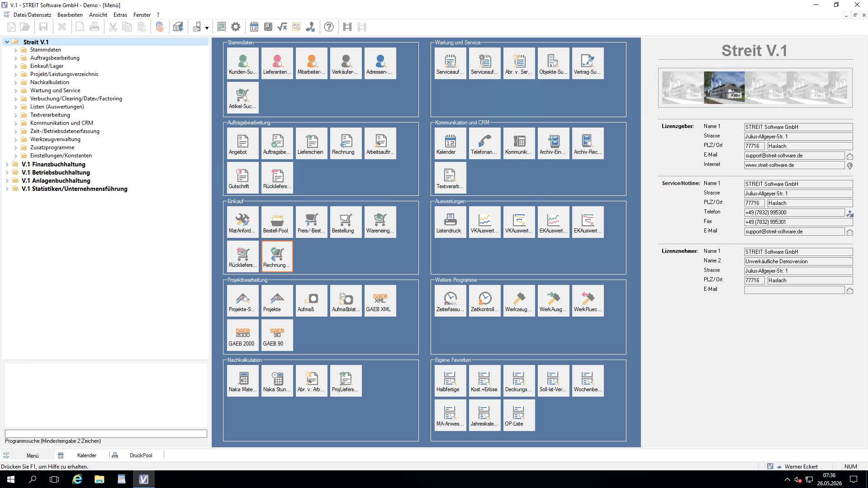
Task: Open File Explorer from the taskbar
Action: click(x=100, y=479)
